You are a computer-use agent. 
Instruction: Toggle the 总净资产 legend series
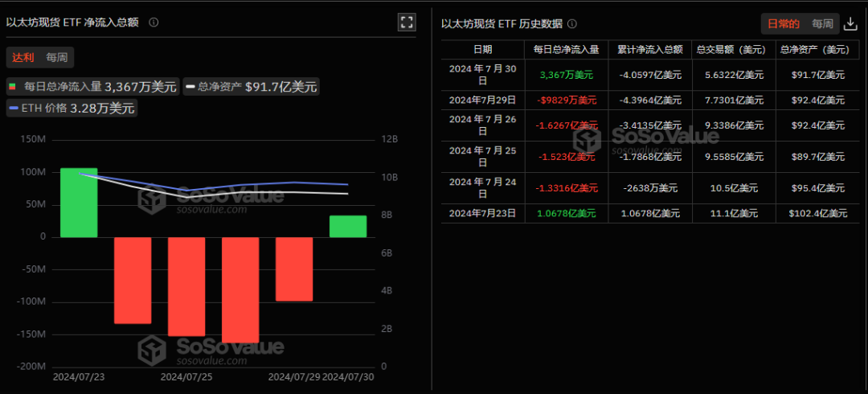[252, 87]
